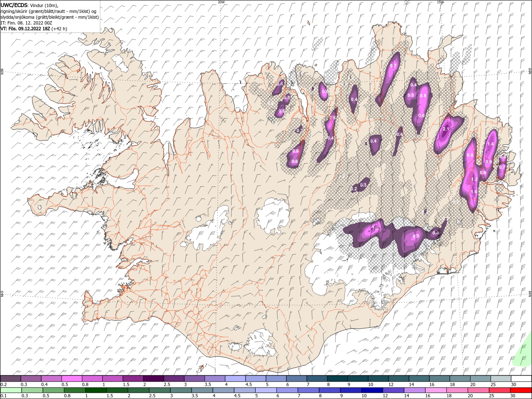The width and height of the screenshot is (532, 399).
Task: Click the initial time line 'IT: Fim. 08. 12. 2022 00Z'
Action: [x=26, y=23]
